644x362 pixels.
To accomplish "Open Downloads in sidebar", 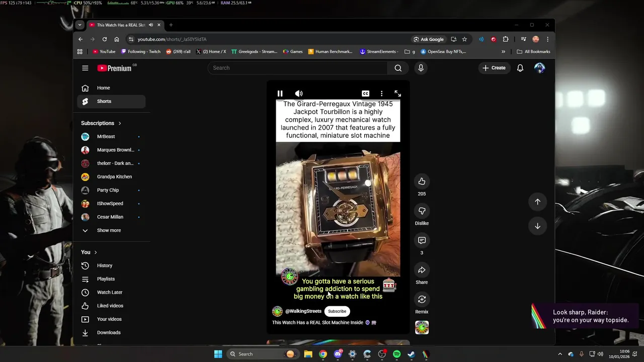I will tap(111, 332).
